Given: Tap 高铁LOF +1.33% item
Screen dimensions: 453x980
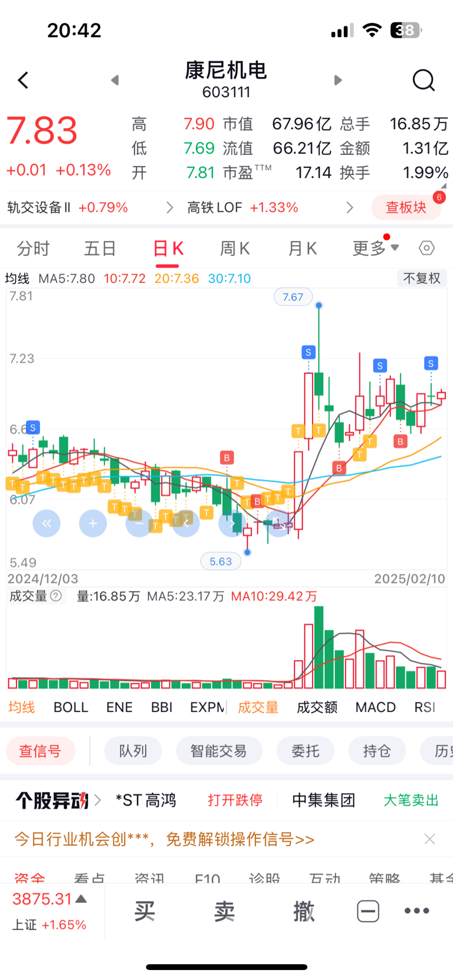Looking at the screenshot, I should click(x=242, y=207).
